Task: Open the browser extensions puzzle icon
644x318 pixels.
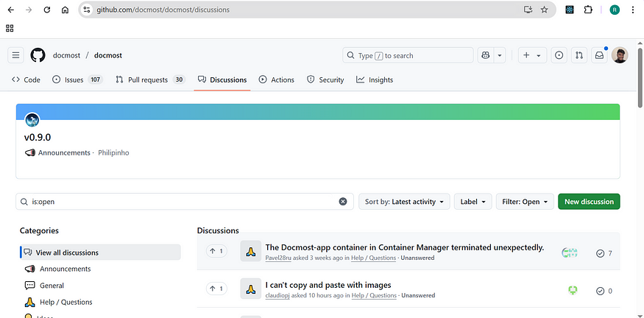Action: point(588,10)
